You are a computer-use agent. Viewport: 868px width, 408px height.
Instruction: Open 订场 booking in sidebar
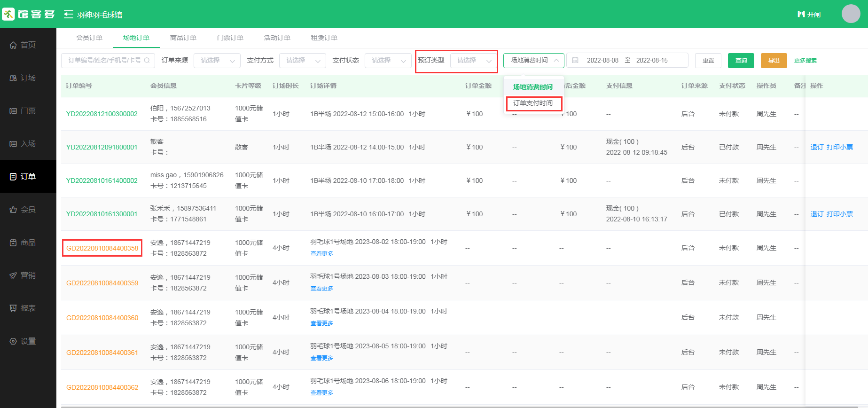28,78
